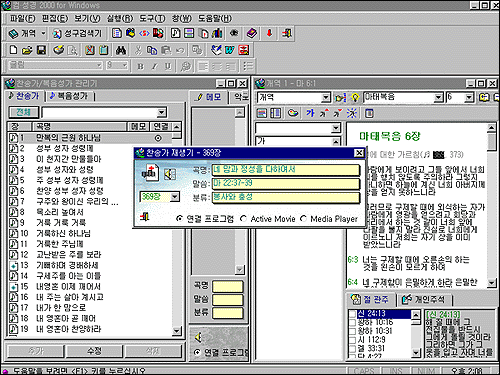Viewport: 500px width, 375px height.
Task: Open the 마태복음 book dropdown
Action: (439, 98)
